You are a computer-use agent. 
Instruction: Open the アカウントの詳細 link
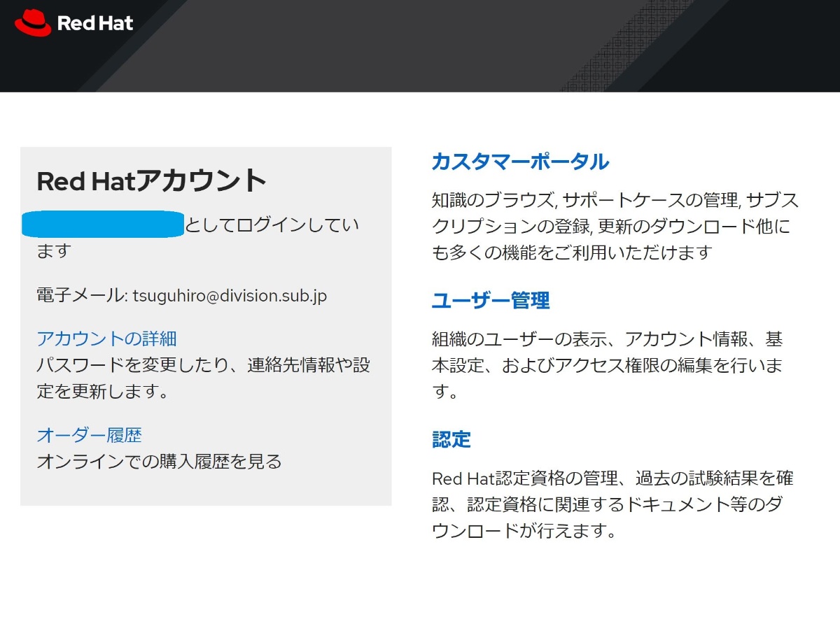coord(106,339)
